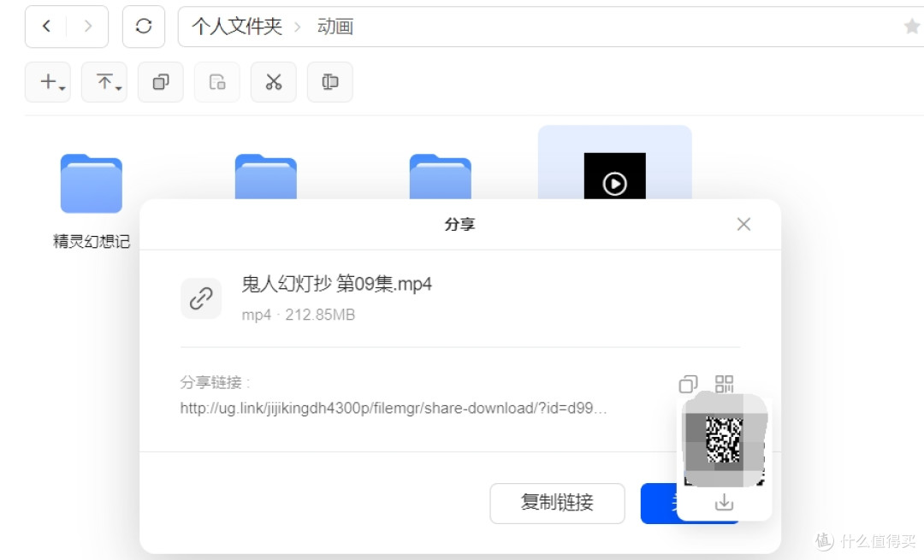Download the QR code with the download icon

click(725, 503)
